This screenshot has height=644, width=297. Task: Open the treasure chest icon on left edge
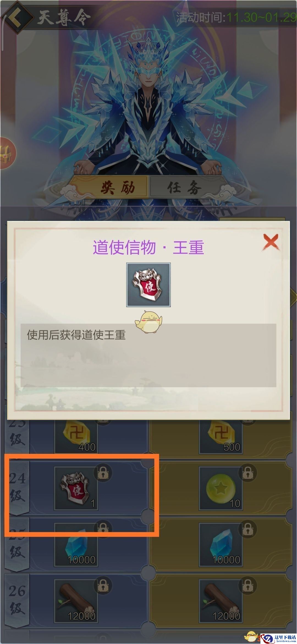[x=7, y=153]
